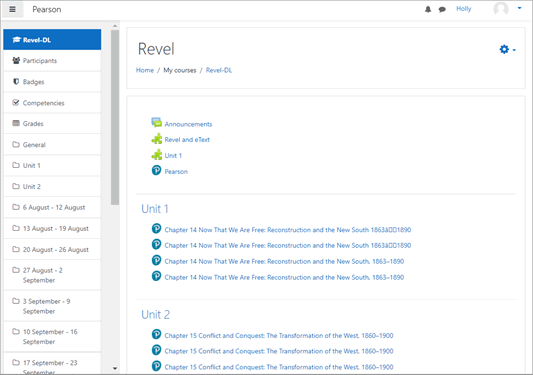Viewport: 533px width, 375px height.
Task: Open 10 September - 16 September section
Action: tap(52, 337)
